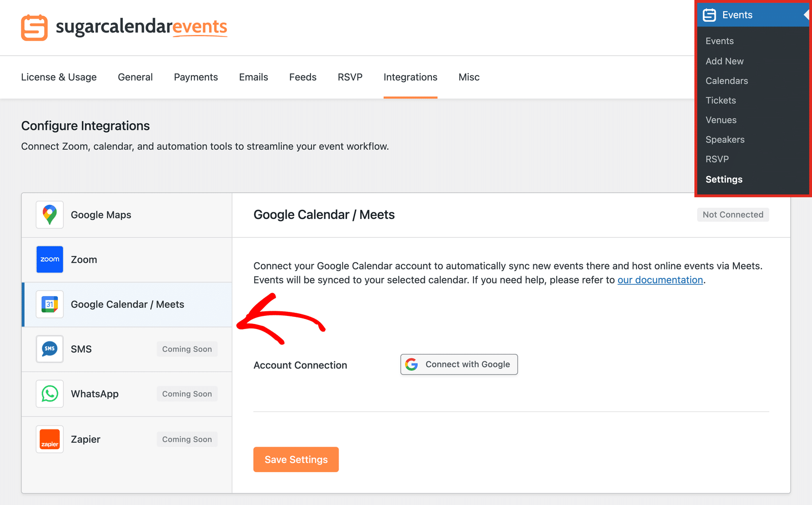Open Calendars in the sidebar menu

pyautogui.click(x=727, y=81)
